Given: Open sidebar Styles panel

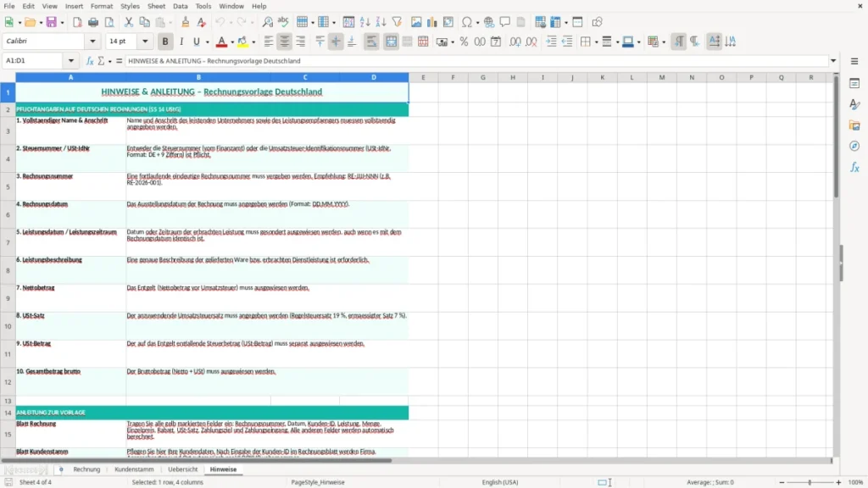Looking at the screenshot, I should 854,104.
